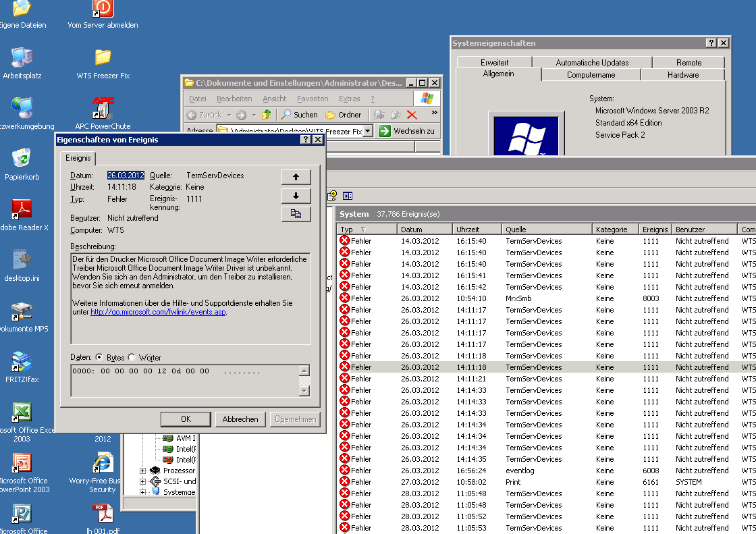This screenshot has height=534, width=756.
Task: Click the Explorer forward arrow icon
Action: (x=242, y=115)
